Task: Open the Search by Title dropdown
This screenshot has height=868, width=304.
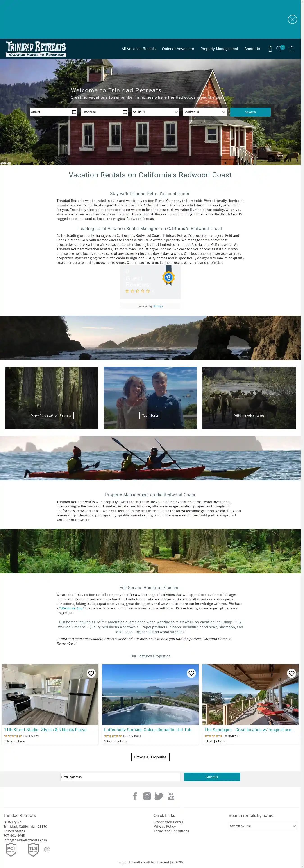Action: tap(263, 826)
